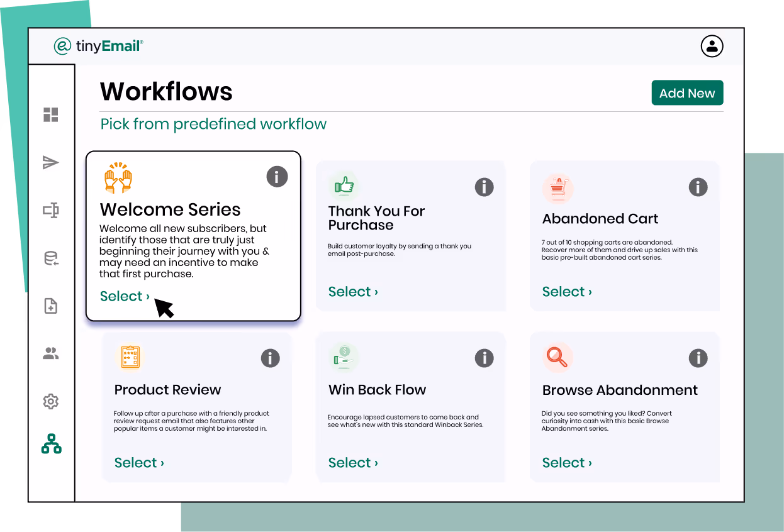784x532 pixels.
Task: Open the Contacts section via people icon
Action: tap(51, 353)
